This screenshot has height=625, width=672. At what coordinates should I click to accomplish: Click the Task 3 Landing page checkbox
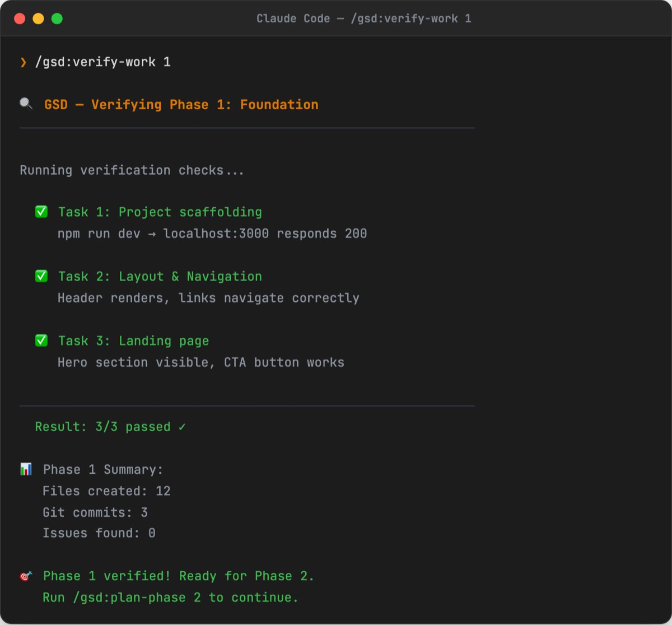(x=41, y=341)
